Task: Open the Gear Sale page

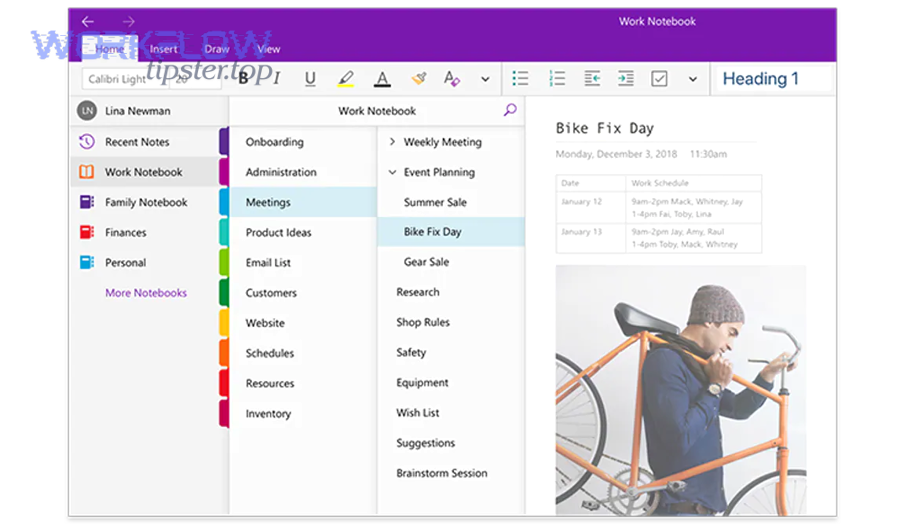Action: tap(426, 262)
